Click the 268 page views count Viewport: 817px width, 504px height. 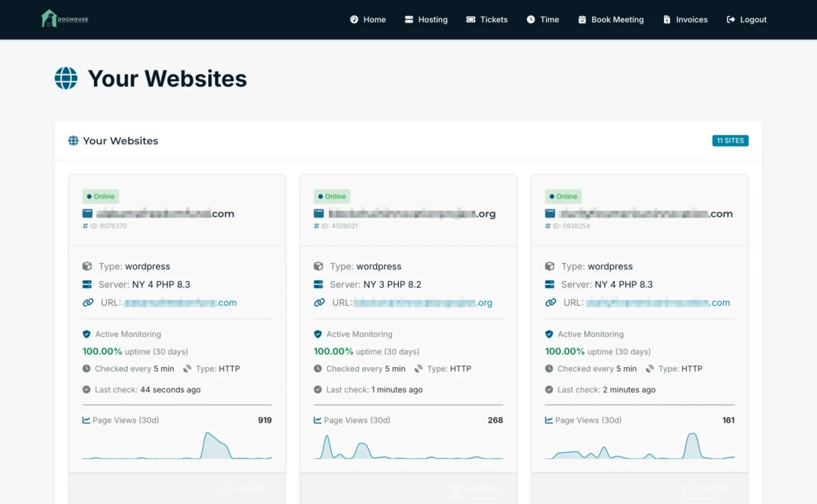tap(496, 420)
